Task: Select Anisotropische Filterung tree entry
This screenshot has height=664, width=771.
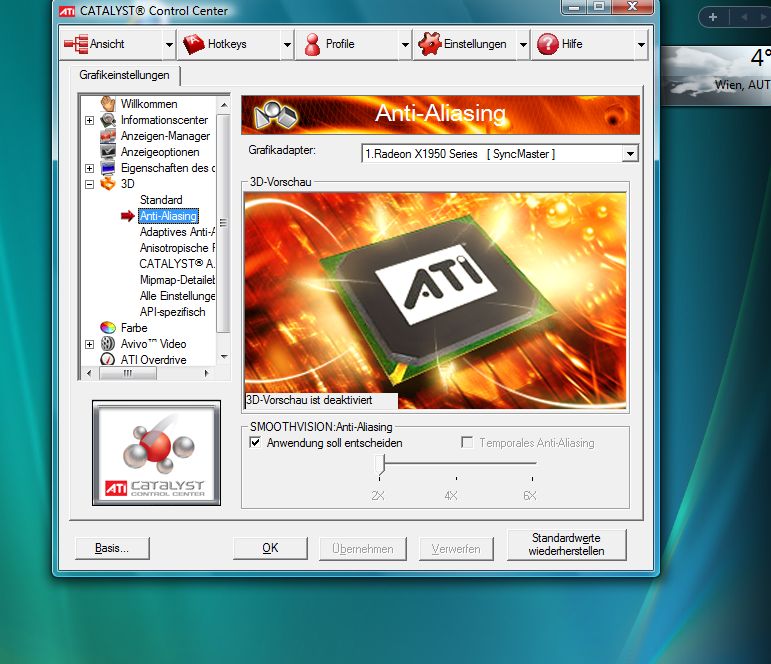Action: 177,248
